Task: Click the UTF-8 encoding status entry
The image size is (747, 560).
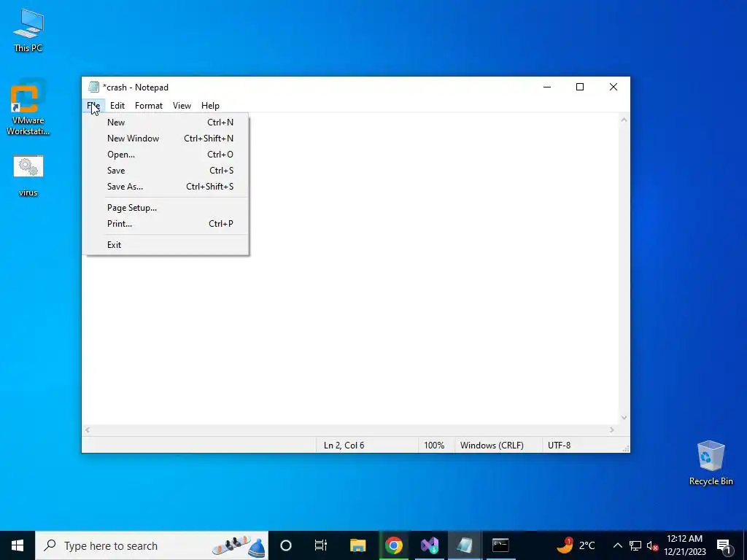Action: (560, 446)
